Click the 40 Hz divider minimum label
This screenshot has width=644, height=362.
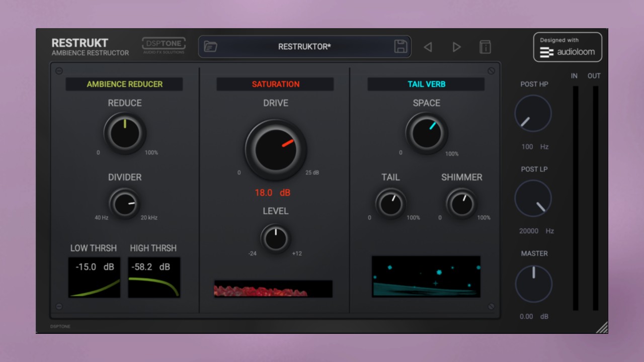(x=102, y=218)
